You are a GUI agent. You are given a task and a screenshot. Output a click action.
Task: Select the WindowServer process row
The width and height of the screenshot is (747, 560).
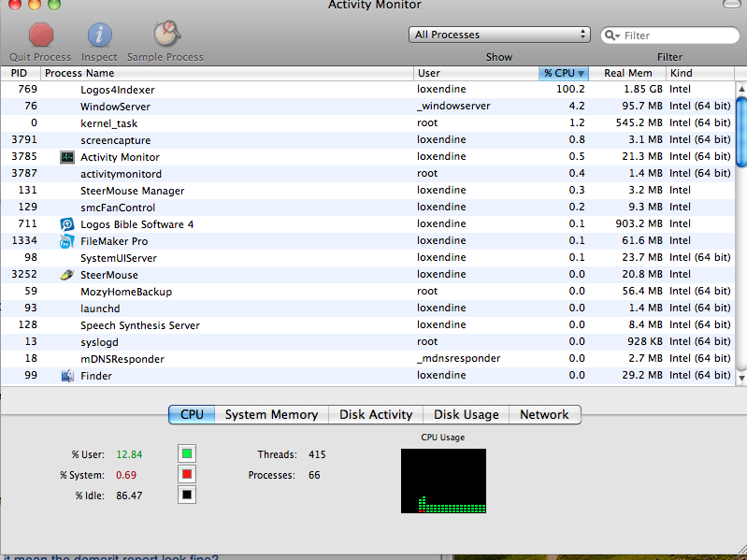[367, 107]
